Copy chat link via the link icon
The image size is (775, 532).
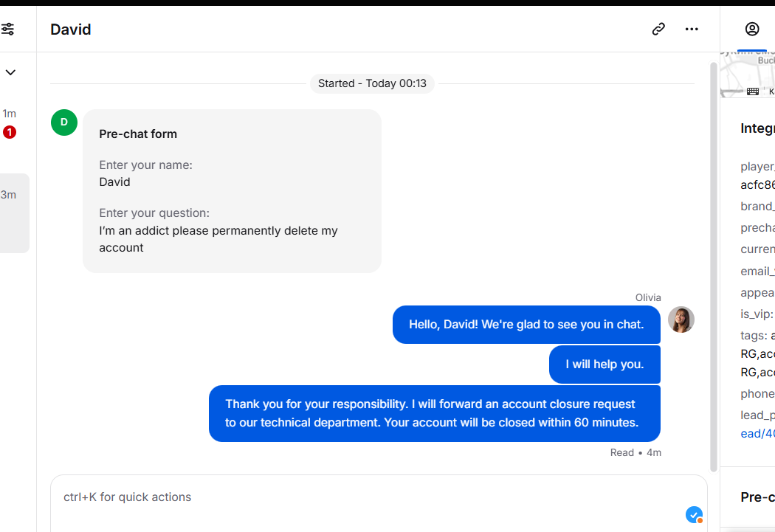coord(658,29)
